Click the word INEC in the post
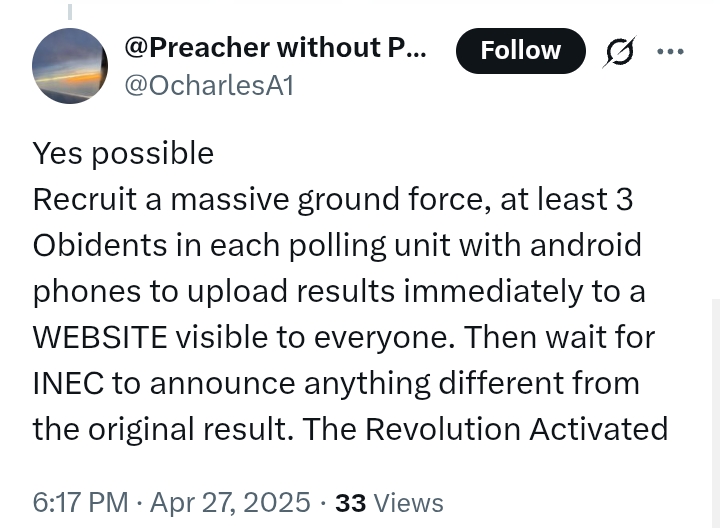Viewport: 720px width, 528px height. coord(68,383)
